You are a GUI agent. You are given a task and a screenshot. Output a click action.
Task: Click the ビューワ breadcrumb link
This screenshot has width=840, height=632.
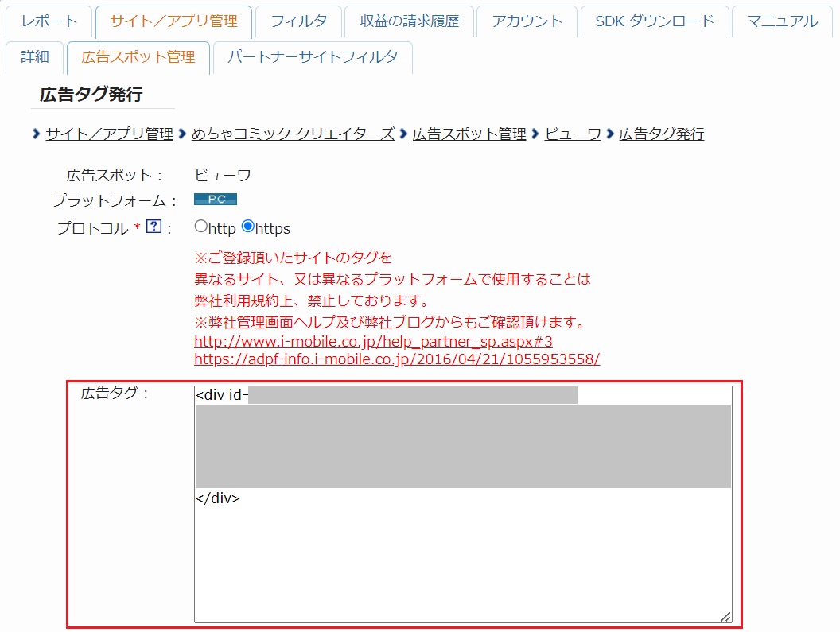coord(573,134)
